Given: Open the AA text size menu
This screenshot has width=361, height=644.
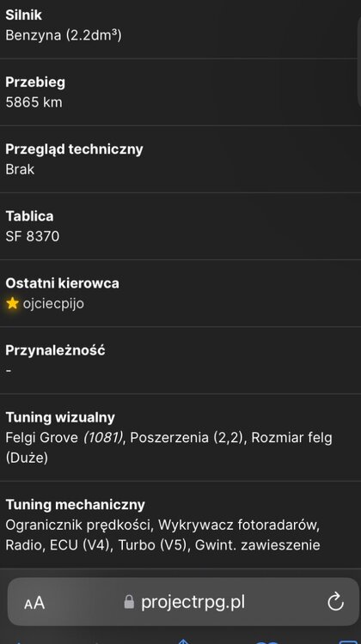Looking at the screenshot, I should (34, 603).
